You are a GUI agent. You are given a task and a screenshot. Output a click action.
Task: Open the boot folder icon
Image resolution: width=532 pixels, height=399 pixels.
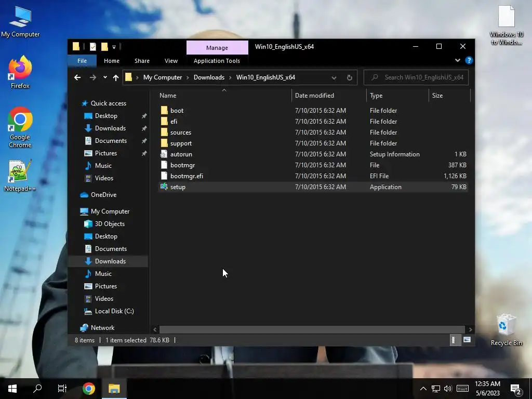[x=164, y=110]
